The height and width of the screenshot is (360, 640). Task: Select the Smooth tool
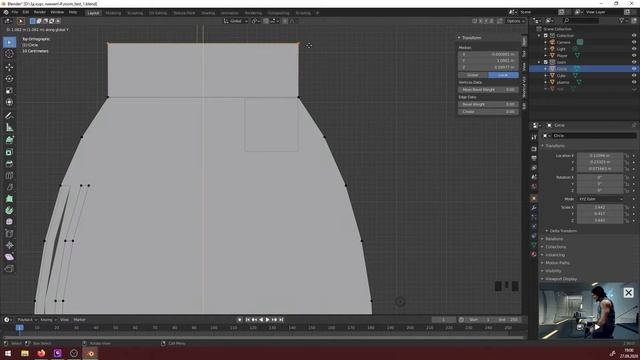point(9,222)
